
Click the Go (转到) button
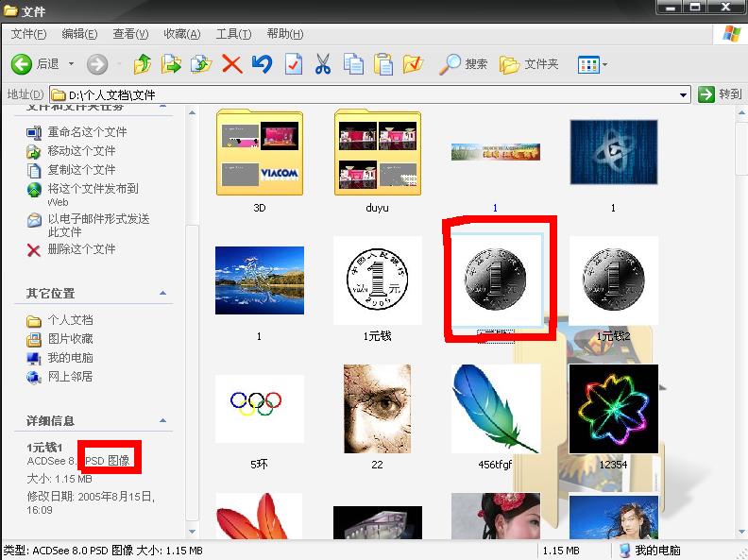[720, 94]
